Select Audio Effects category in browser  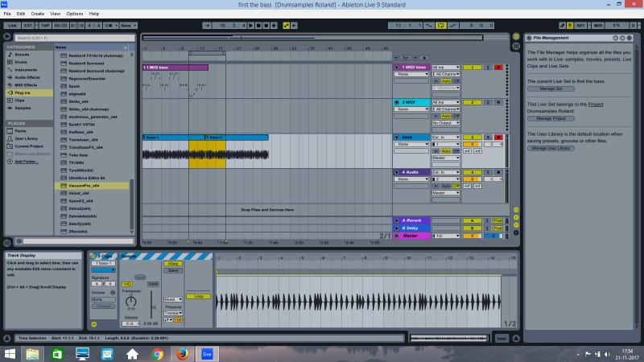pos(27,77)
